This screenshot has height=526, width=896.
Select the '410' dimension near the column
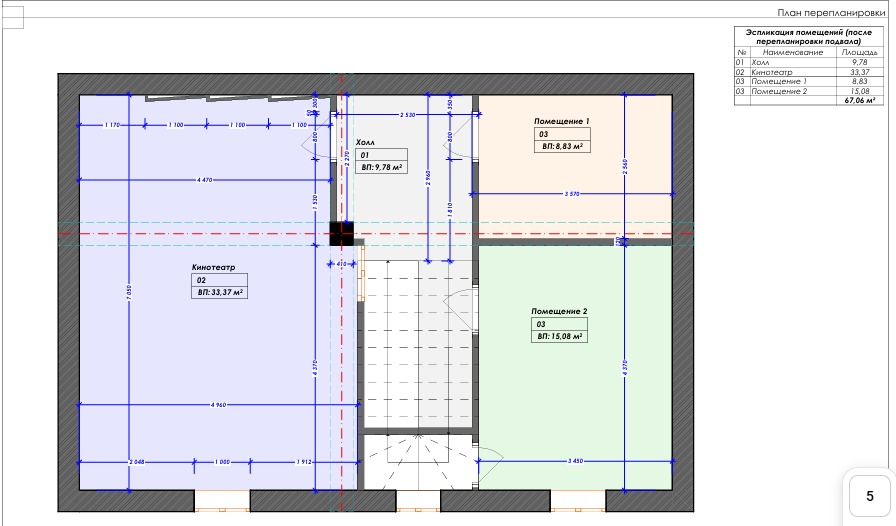click(x=341, y=264)
